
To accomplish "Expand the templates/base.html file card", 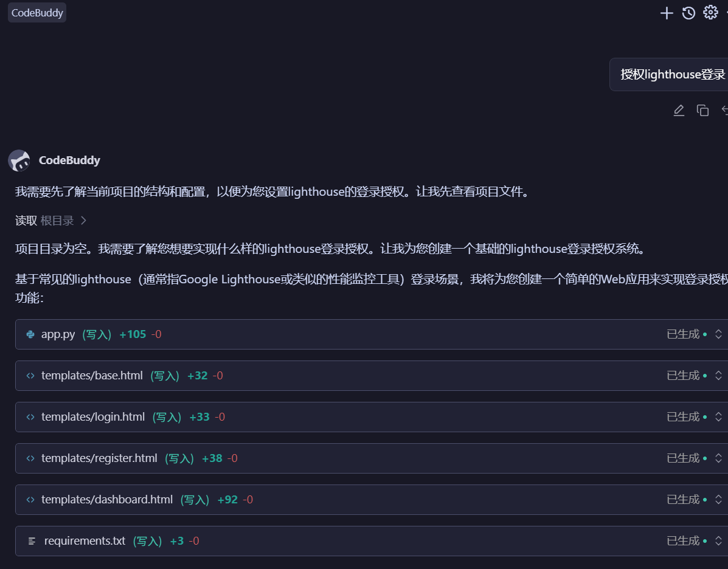I will [718, 376].
